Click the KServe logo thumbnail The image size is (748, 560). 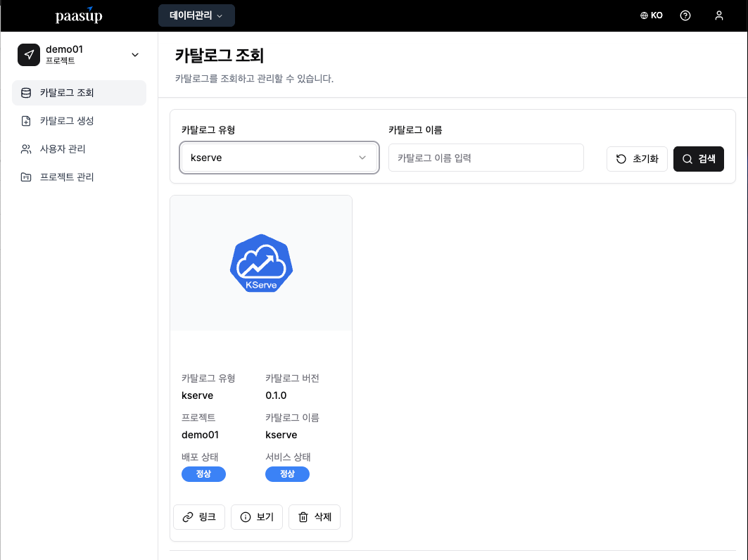point(262,263)
